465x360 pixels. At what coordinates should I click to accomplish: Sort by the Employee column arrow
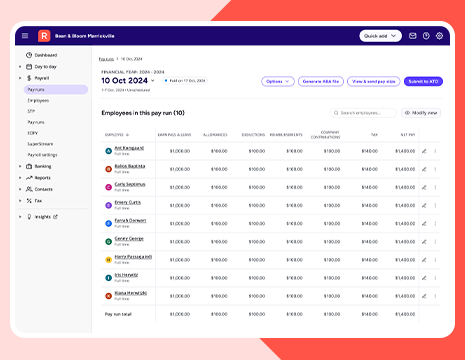127,135
